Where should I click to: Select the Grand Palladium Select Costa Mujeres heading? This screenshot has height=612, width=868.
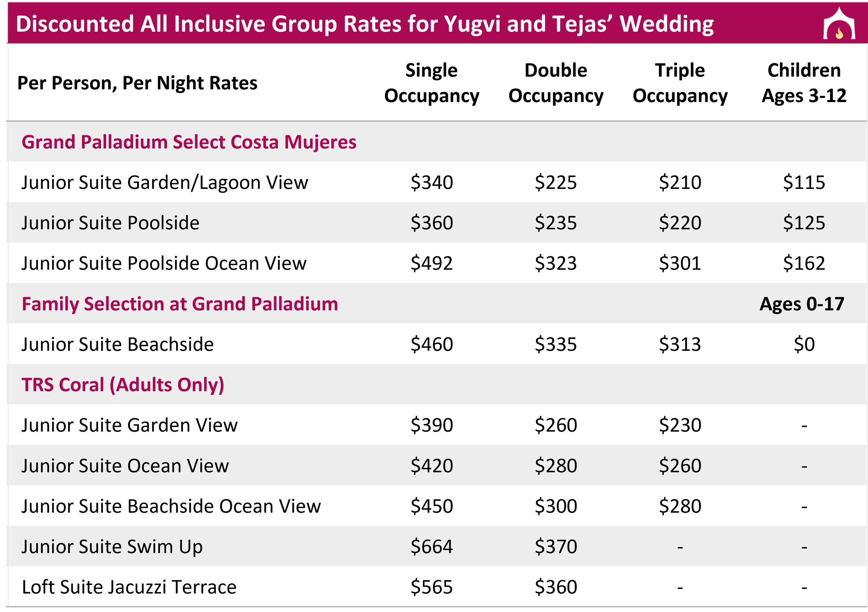click(x=189, y=142)
